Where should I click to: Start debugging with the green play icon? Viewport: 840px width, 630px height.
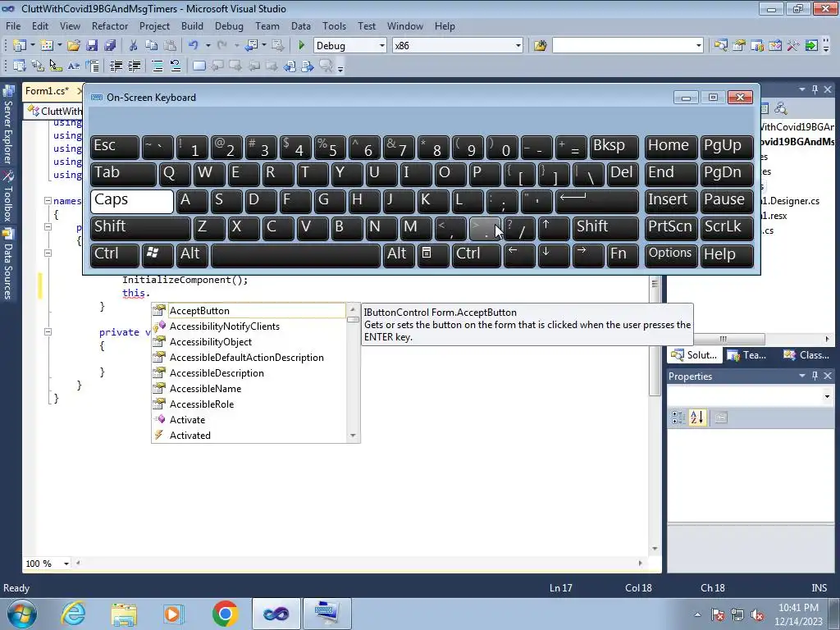click(301, 46)
